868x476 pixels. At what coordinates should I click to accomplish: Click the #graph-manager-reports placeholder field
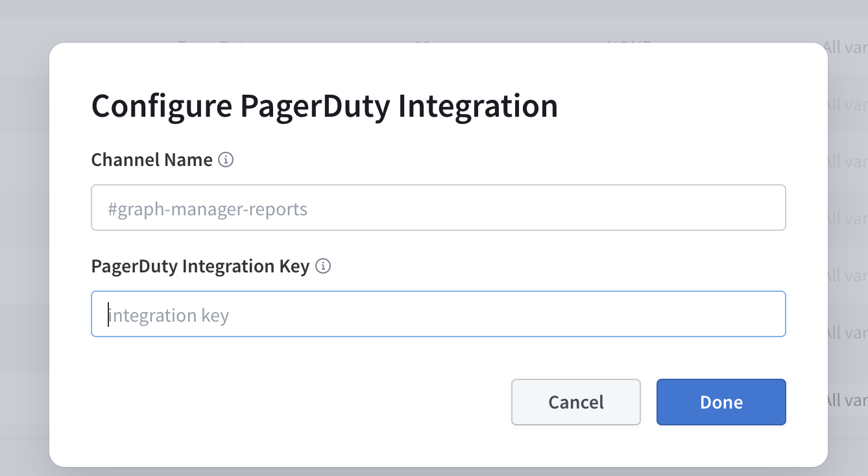(438, 208)
